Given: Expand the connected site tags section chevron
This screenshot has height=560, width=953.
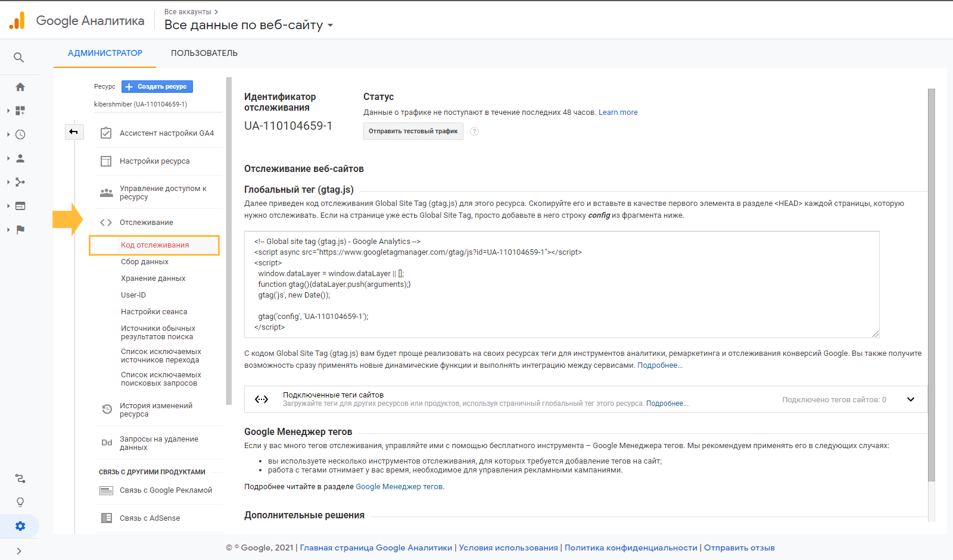Looking at the screenshot, I should click(911, 399).
